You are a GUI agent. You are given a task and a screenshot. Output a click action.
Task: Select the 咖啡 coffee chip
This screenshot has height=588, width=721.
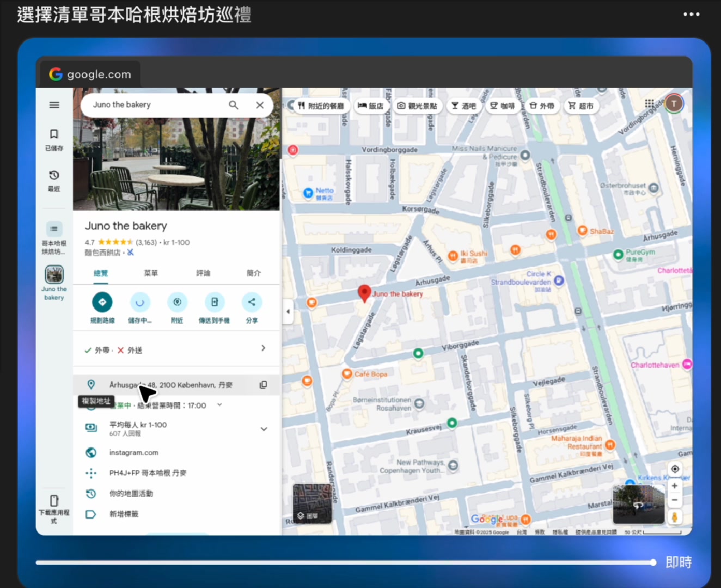[502, 106]
